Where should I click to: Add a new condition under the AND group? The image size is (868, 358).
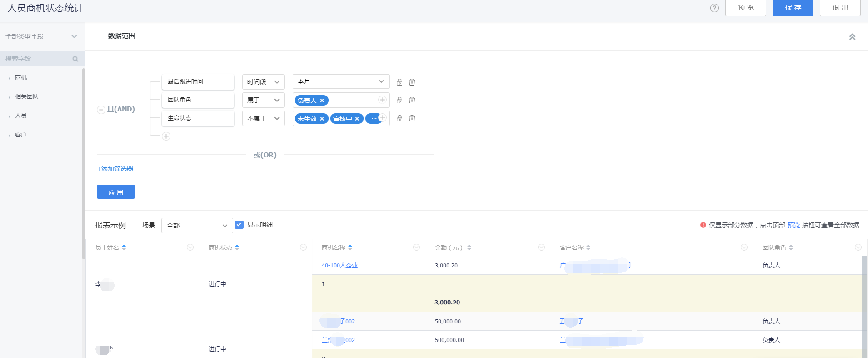point(166,136)
